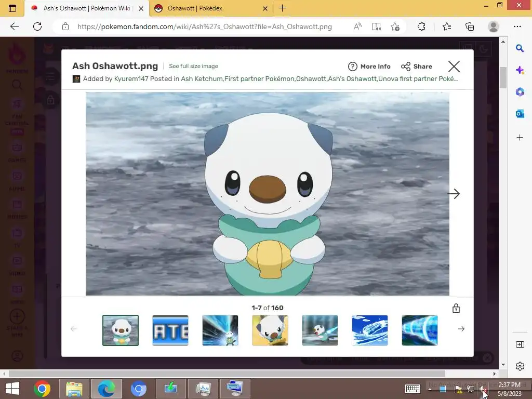Image resolution: width=532 pixels, height=399 pixels.
Task: Click the vertical page scrollbar thumb
Action: (x=503, y=77)
